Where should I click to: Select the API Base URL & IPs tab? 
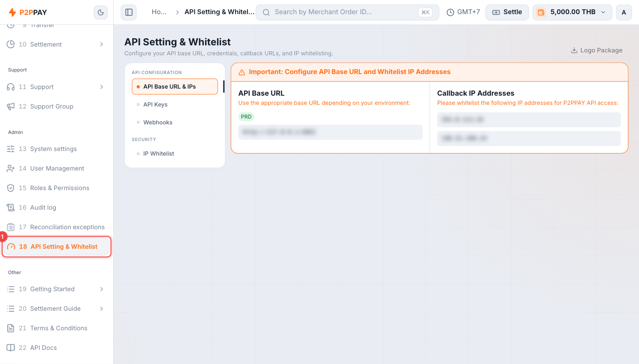pyautogui.click(x=175, y=87)
